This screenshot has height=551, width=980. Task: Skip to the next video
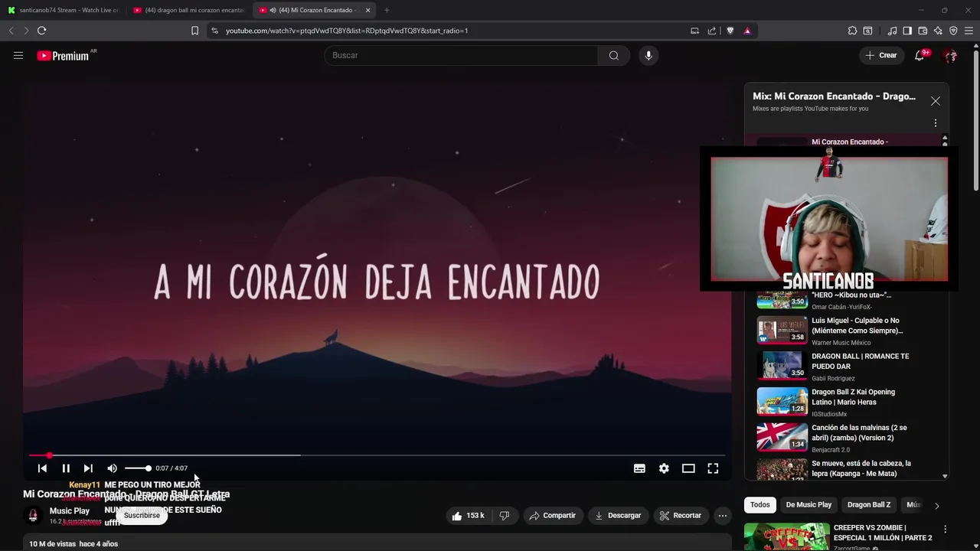[88, 468]
